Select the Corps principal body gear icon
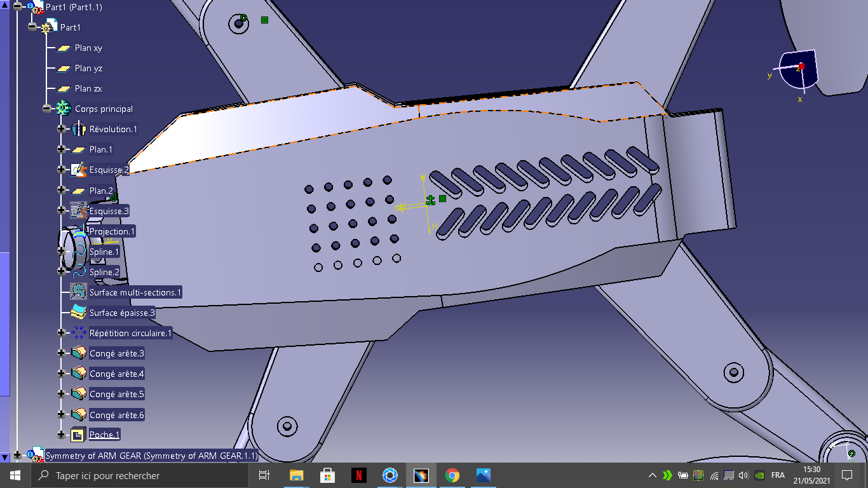This screenshot has width=868, height=488. pos(64,109)
